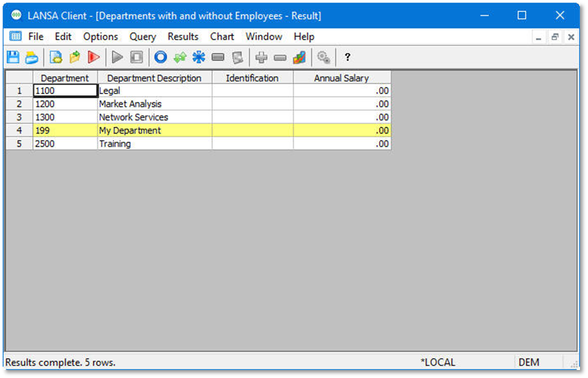Click the print icon in toolbar
588x378 pixels.
(32, 57)
